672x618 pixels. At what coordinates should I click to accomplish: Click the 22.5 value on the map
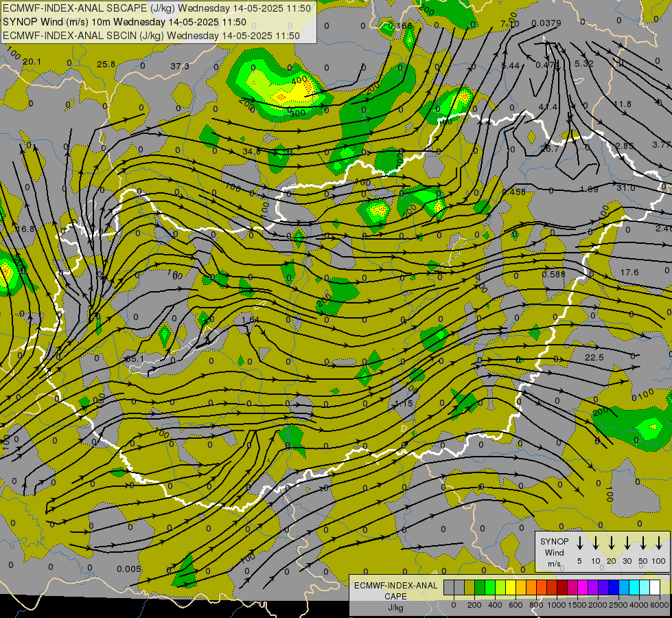(x=594, y=357)
